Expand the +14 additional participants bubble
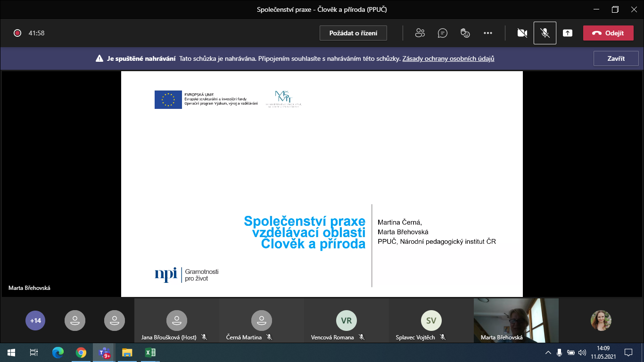This screenshot has height=362, width=644. (35, 321)
